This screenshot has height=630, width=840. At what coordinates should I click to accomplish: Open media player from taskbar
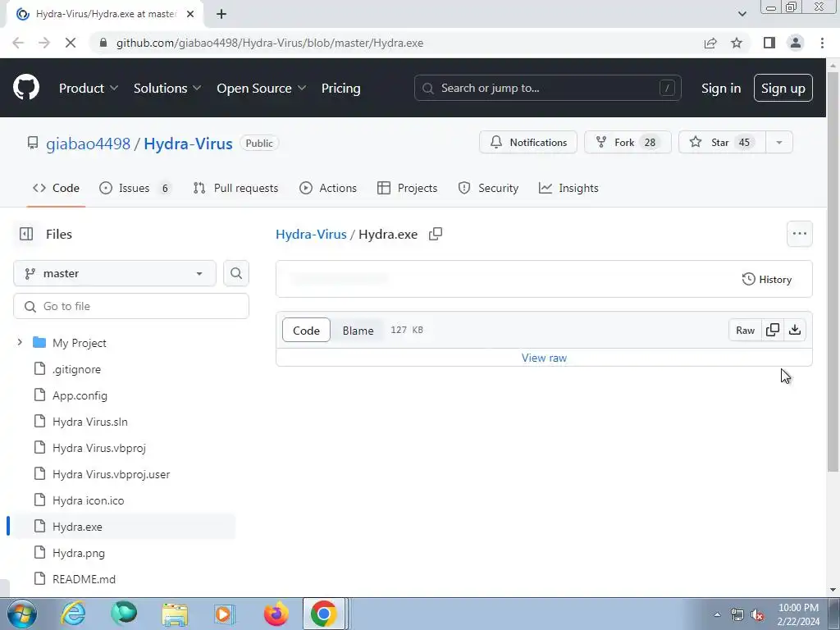click(x=224, y=614)
